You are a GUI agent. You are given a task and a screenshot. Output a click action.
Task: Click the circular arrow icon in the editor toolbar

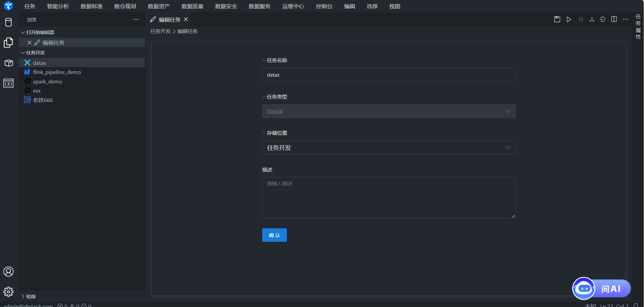tap(602, 19)
